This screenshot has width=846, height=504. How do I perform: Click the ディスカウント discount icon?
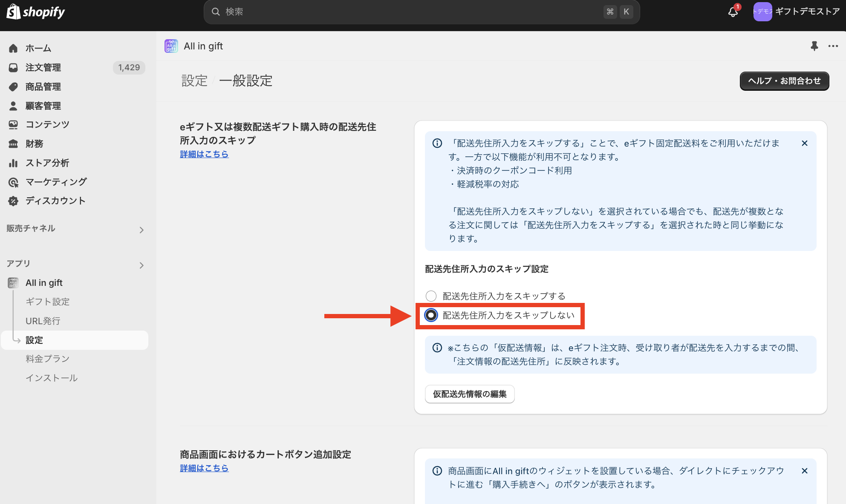tap(13, 201)
